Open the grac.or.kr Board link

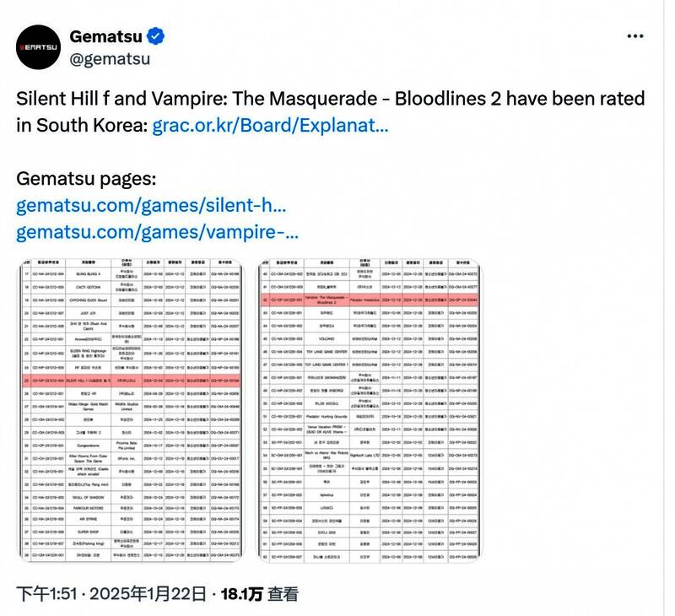270,127
